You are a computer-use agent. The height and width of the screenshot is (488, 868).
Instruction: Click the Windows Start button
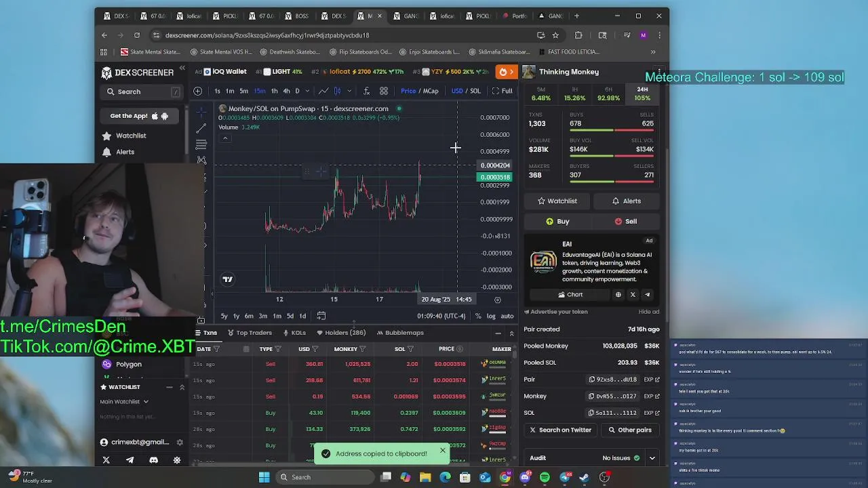(x=264, y=477)
